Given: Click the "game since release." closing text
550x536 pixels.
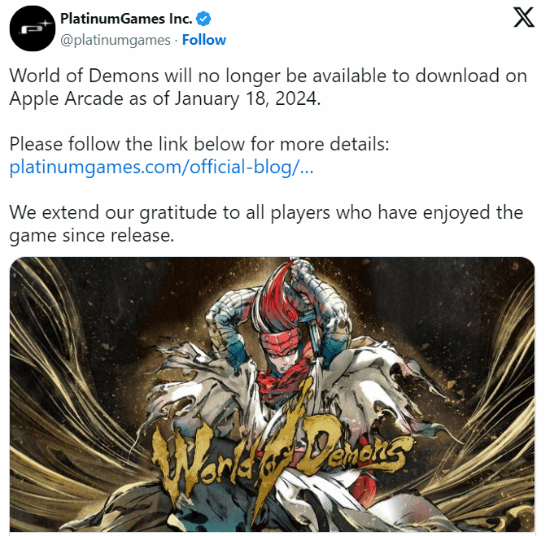Looking at the screenshot, I should click(92, 235).
